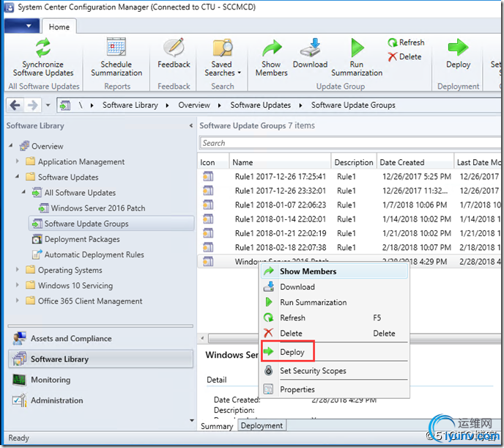Switch to Deployment tab

click(x=262, y=425)
